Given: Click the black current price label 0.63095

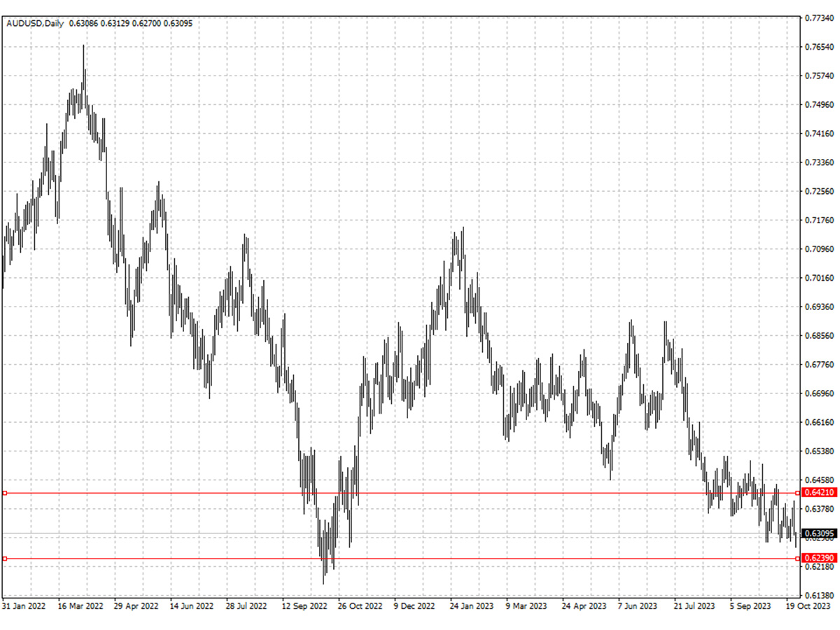Looking at the screenshot, I should pos(820,534).
